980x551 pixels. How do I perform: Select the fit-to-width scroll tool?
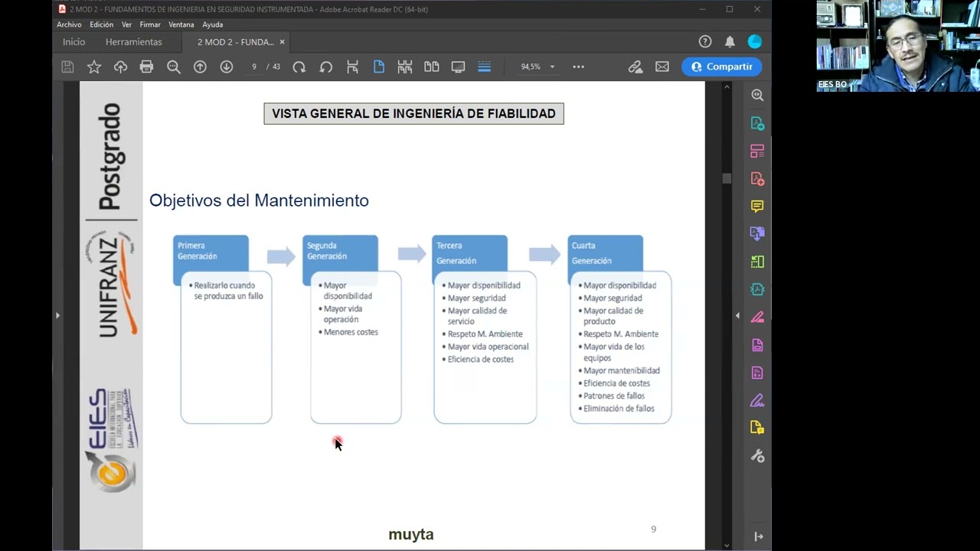tap(352, 67)
